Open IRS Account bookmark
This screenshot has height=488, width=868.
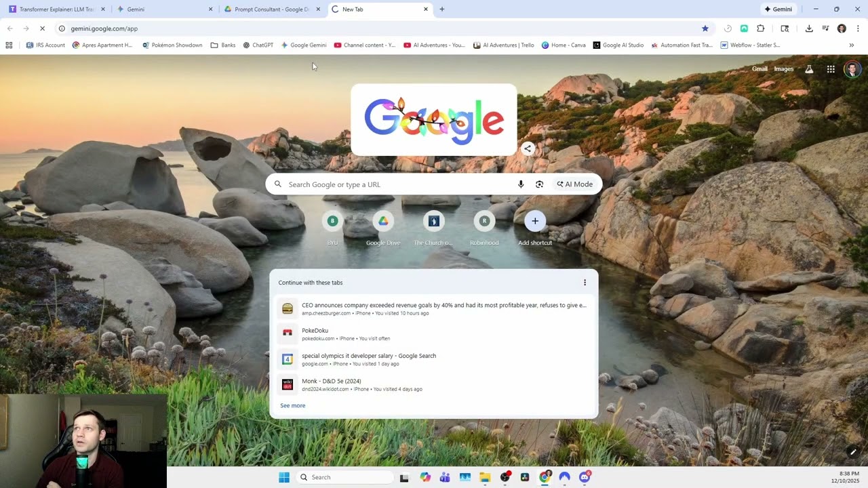tap(45, 45)
